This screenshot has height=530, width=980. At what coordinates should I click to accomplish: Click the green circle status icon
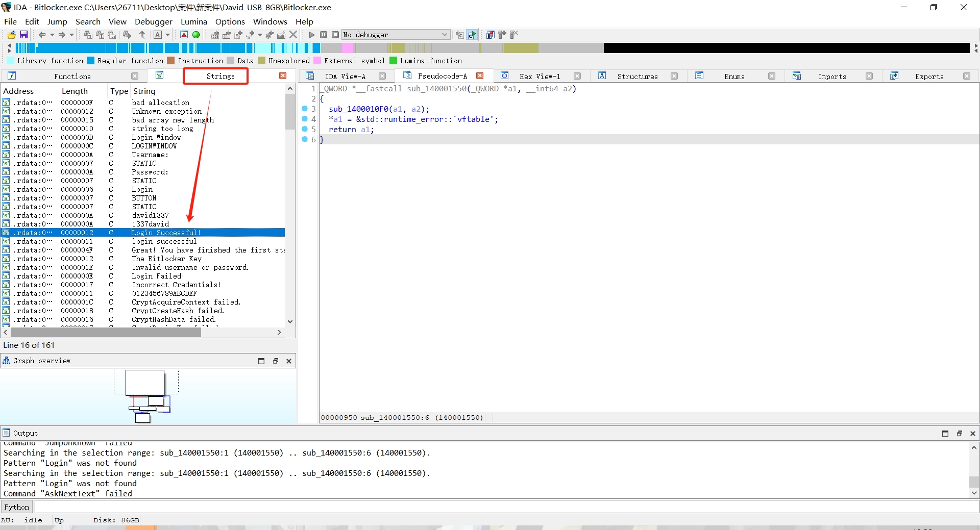point(196,35)
